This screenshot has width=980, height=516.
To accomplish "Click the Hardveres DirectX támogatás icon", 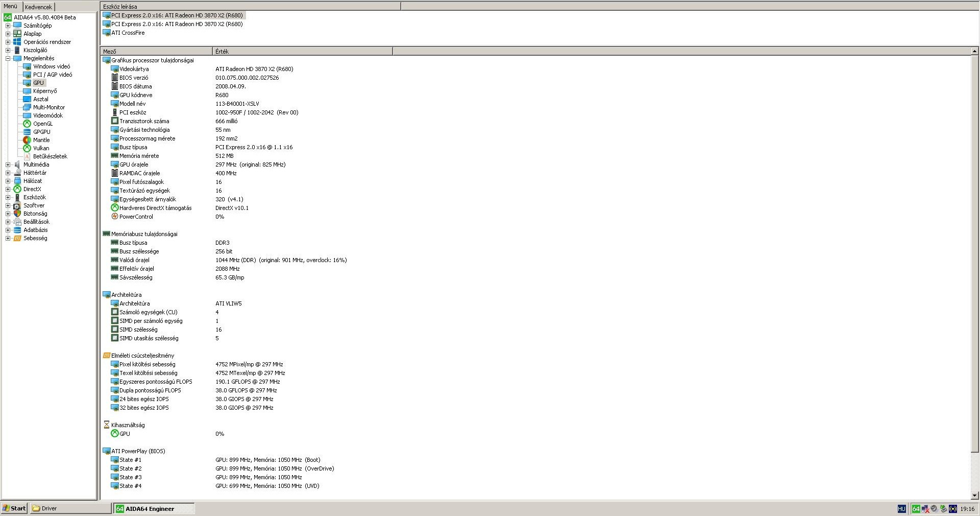I will pos(115,208).
